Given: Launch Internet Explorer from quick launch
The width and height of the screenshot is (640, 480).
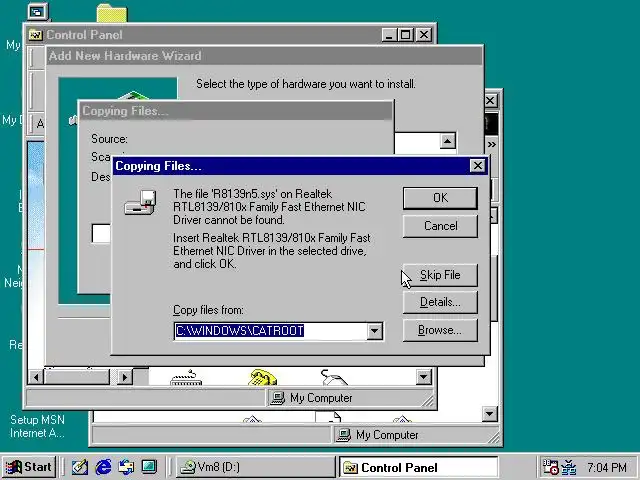Looking at the screenshot, I should tap(103, 467).
